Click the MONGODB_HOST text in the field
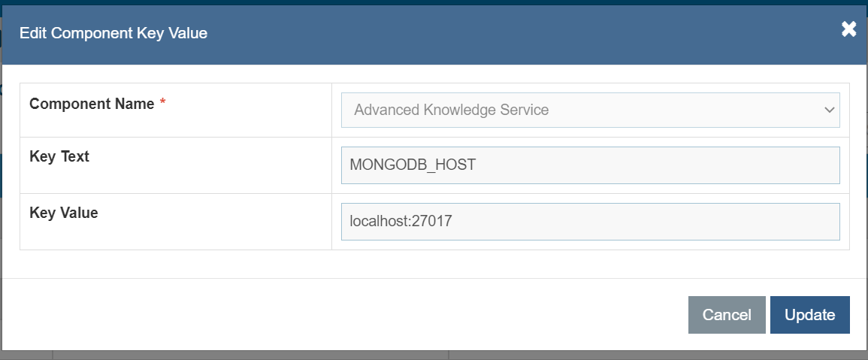The height and width of the screenshot is (360, 868). tap(413, 165)
